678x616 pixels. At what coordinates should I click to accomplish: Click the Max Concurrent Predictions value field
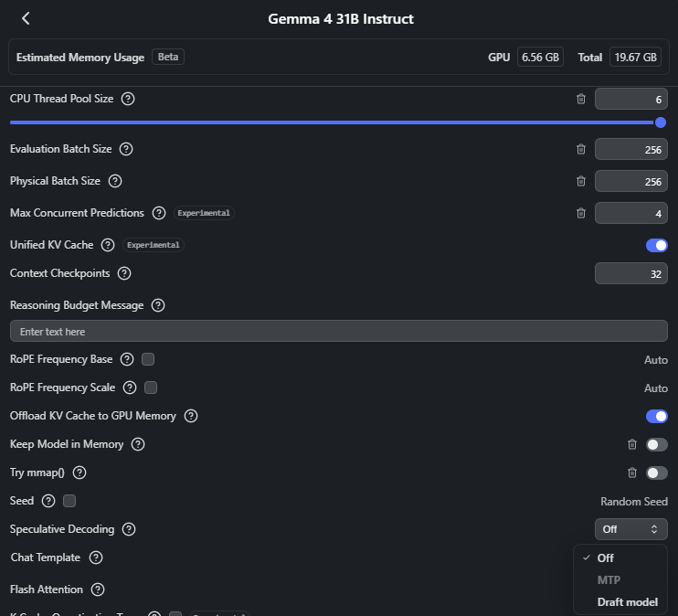630,213
